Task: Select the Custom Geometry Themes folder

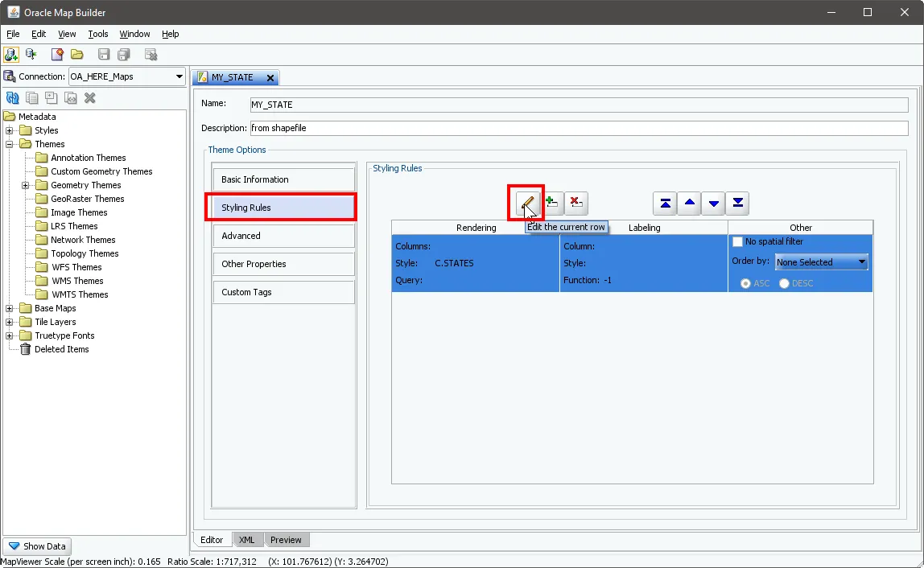Action: 93,171
